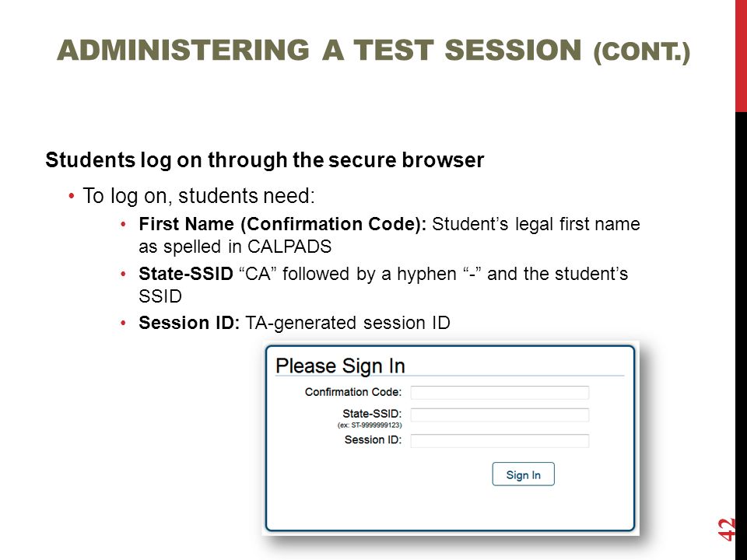Click the red accent bar on the right edge
Screen dimensions: 747x560
pyautogui.click(x=741, y=56)
